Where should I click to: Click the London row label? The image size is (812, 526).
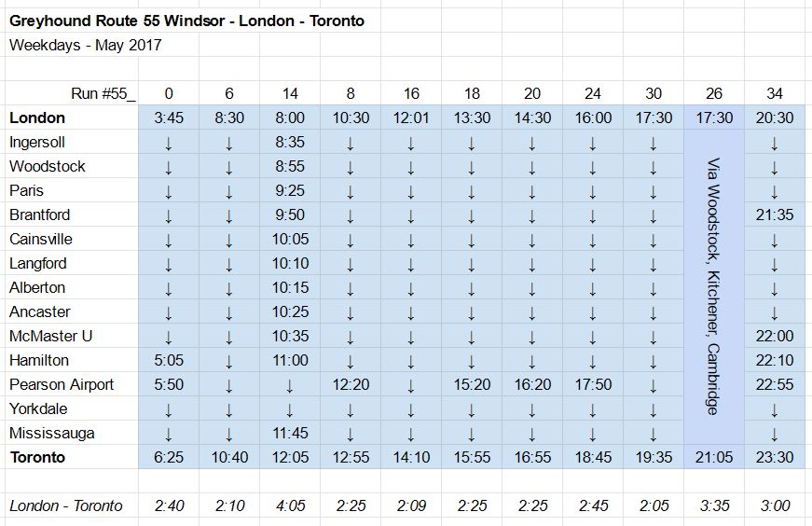click(x=37, y=118)
